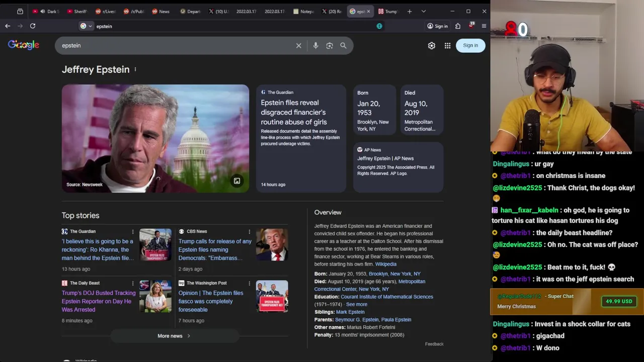This screenshot has width=644, height=362.
Task: Open the tab groups icon left of tabs
Action: [20, 11]
